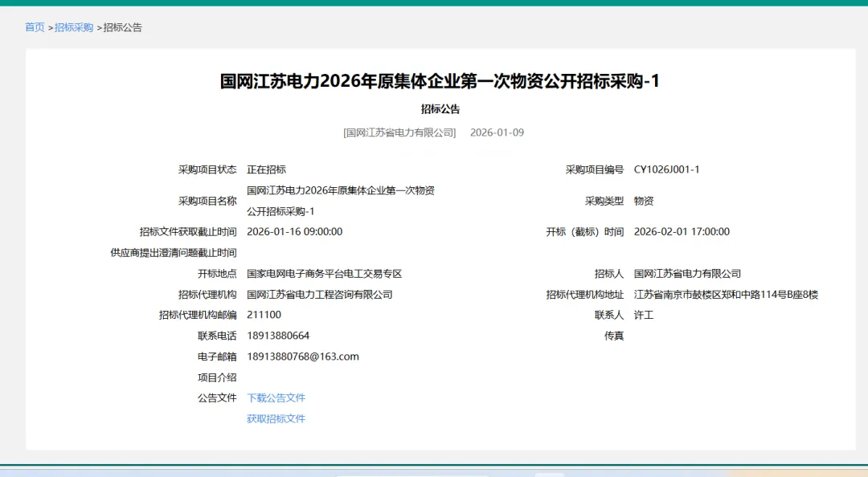
Task: Click the 公告文件 label
Action: (x=217, y=397)
